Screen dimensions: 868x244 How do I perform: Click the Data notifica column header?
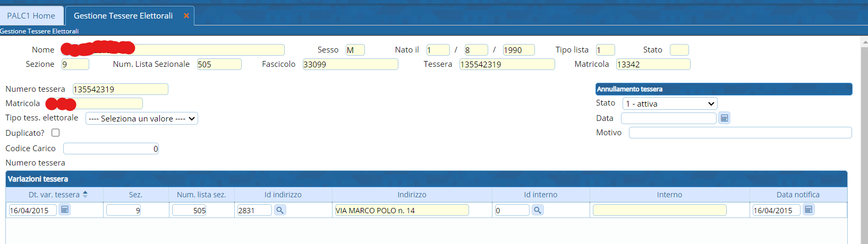[797, 195]
